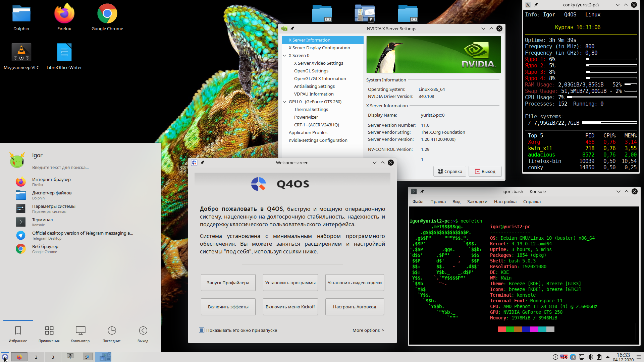
Task: Open Правка menu in Konsole
Action: 438,201
